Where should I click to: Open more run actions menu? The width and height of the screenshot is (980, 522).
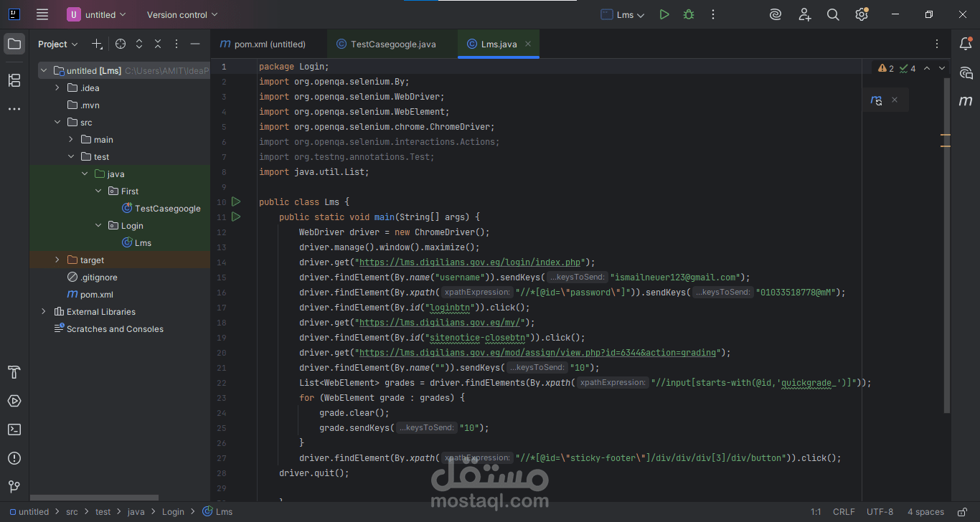tap(713, 14)
